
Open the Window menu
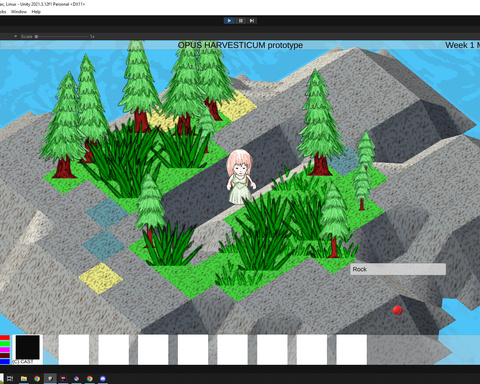pos(19,12)
